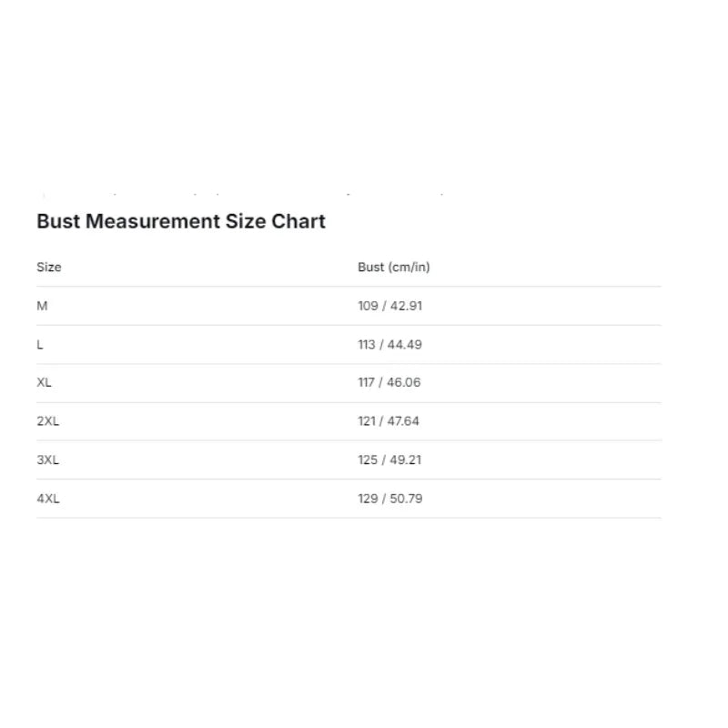
Task: Click the word Bust in the title
Action: (58, 221)
